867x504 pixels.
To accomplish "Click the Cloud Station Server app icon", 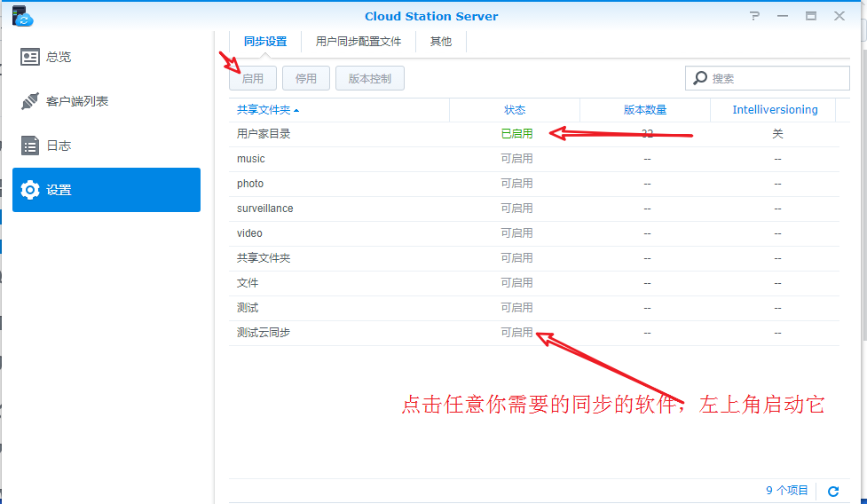I will [22, 15].
